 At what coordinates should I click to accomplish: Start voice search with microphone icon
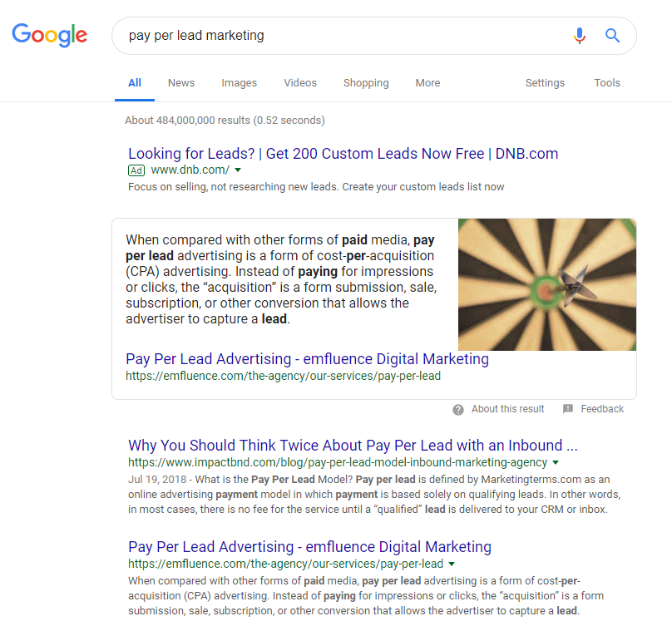tap(580, 36)
